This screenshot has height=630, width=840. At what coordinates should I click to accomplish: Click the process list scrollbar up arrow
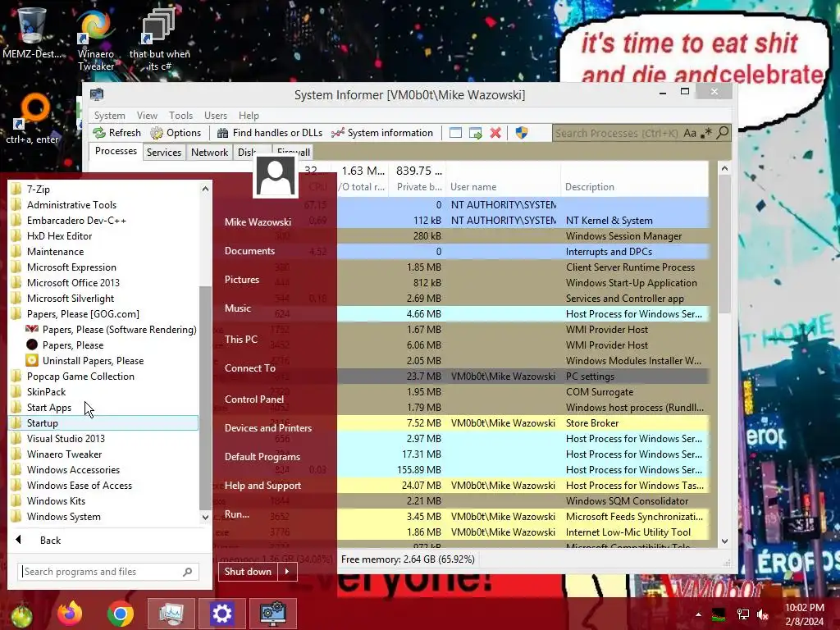[724, 168]
